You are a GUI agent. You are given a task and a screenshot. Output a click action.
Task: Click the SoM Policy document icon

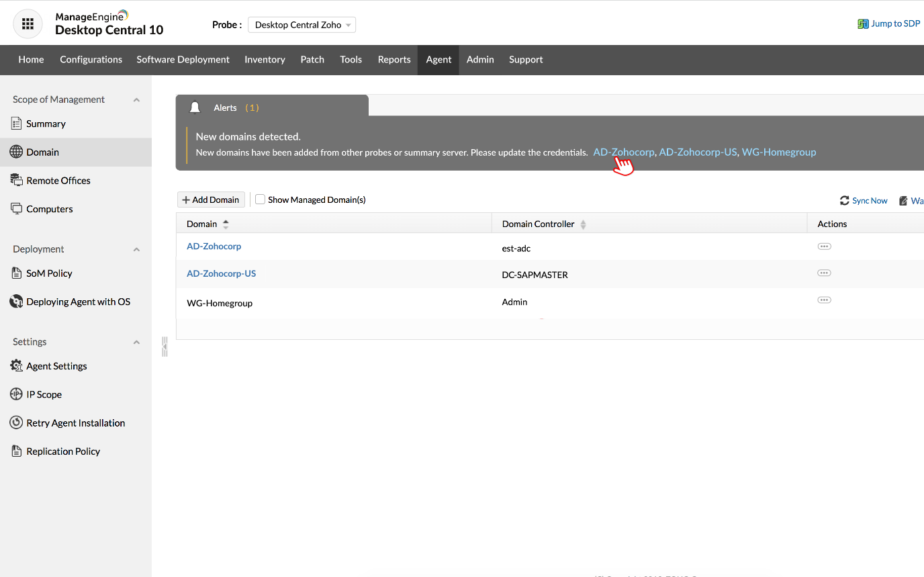(x=17, y=273)
